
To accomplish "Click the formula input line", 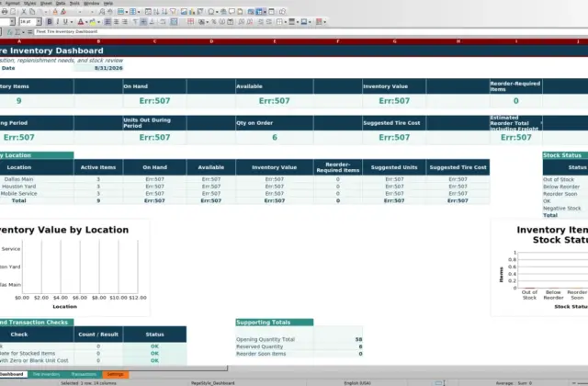I will (x=311, y=32).
